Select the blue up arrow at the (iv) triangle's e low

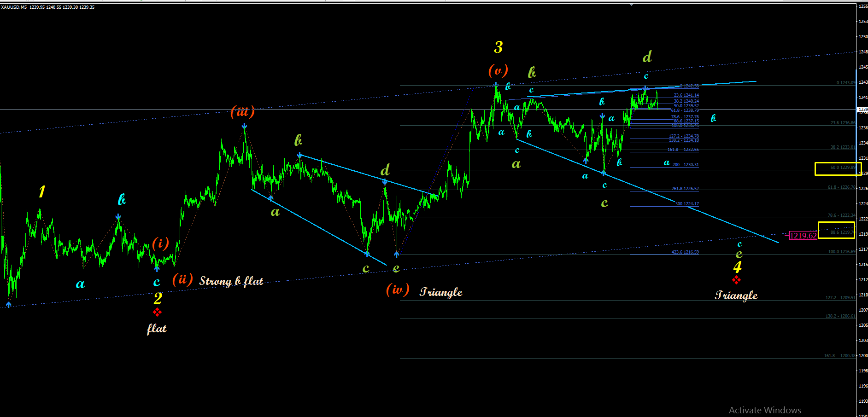(397, 254)
